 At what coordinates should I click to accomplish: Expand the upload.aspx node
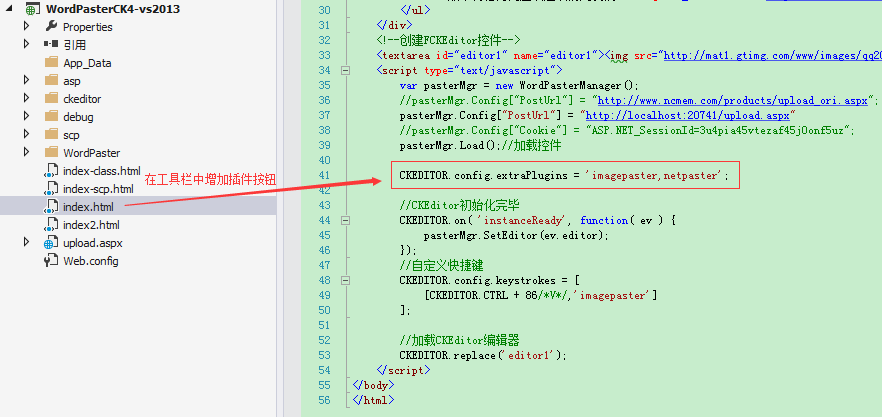click(26, 243)
